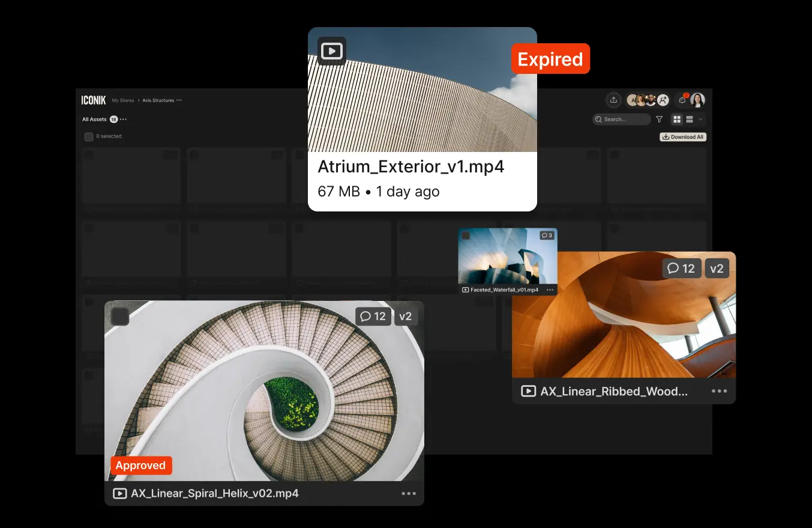Click the play icon on Atrium_Exterior_v1.mp4

point(331,50)
